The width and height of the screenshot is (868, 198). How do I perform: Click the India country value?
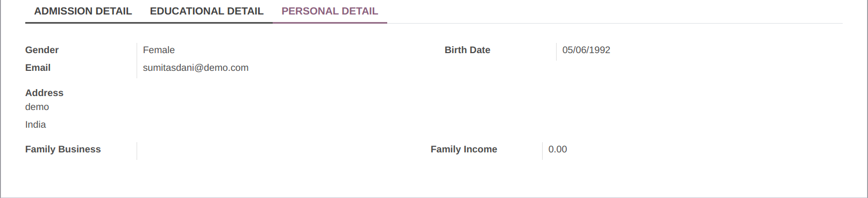coord(35,124)
